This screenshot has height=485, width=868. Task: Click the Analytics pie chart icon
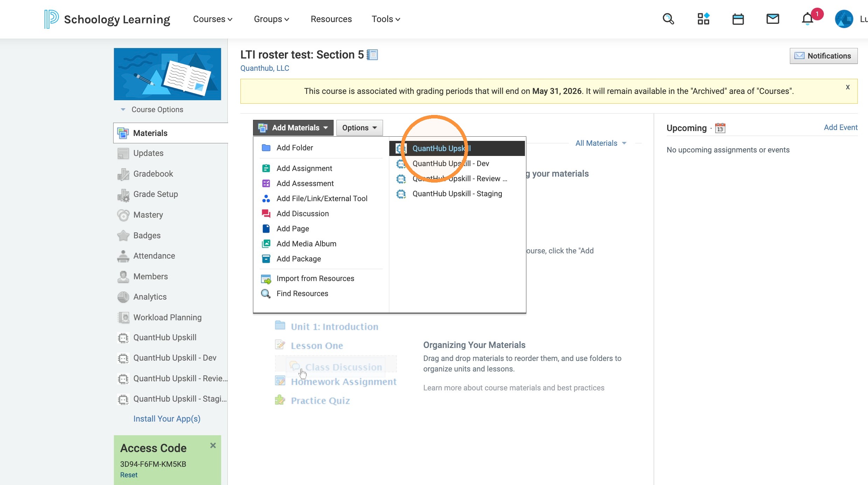click(123, 297)
